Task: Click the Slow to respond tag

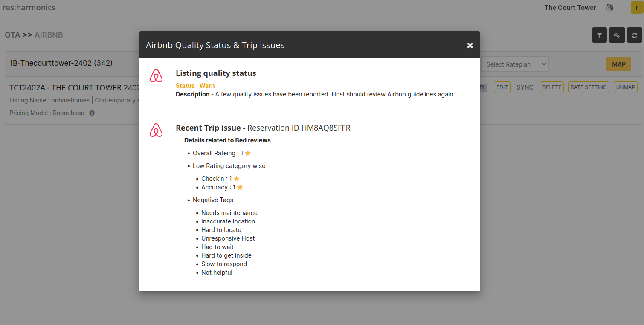Action: tap(224, 264)
